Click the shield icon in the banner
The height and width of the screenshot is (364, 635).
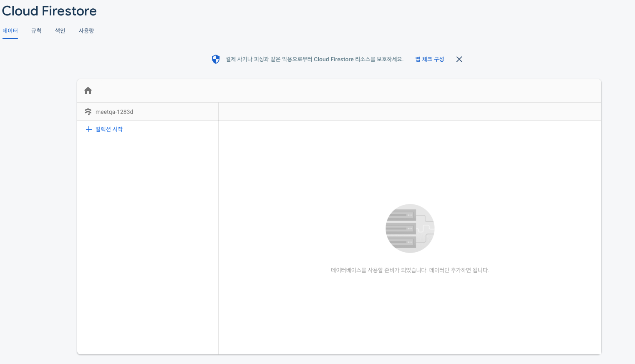pos(216,59)
